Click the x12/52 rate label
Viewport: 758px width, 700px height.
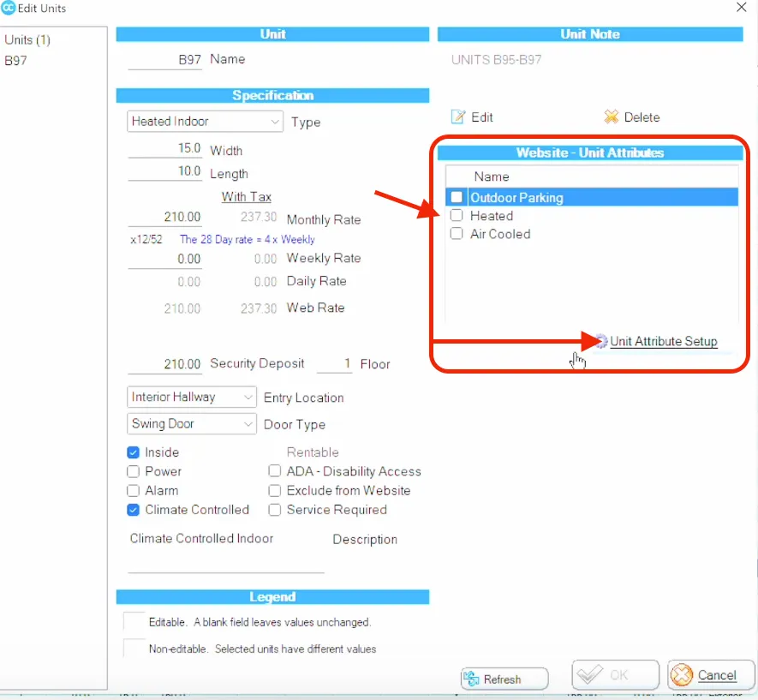click(146, 240)
